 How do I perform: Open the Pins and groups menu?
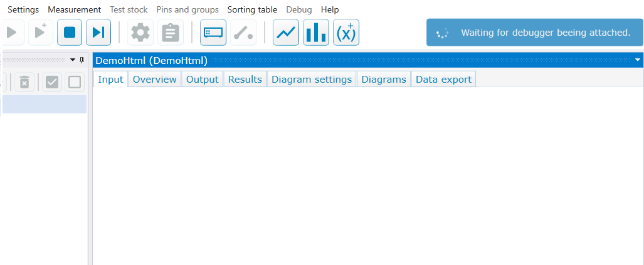coord(187,9)
